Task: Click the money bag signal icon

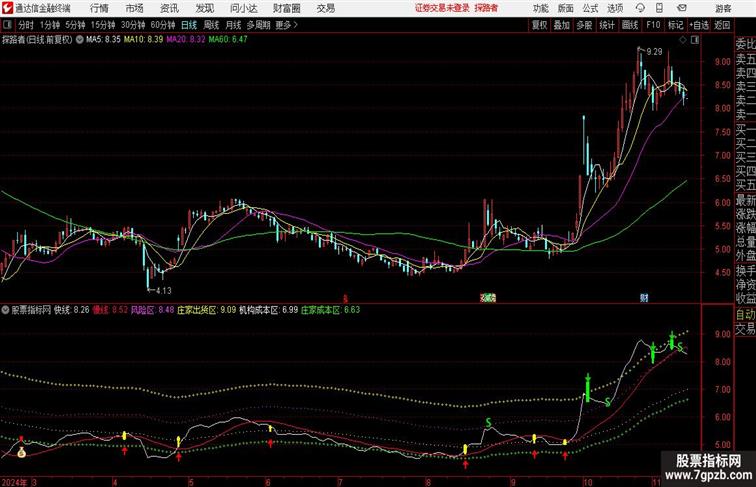Action: (x=21, y=453)
